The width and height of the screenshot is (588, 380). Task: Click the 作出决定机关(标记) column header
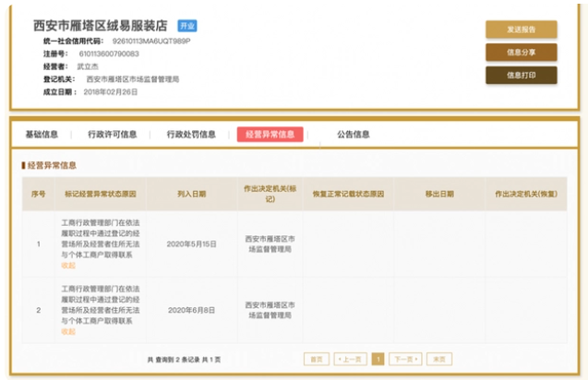pyautogui.click(x=270, y=194)
